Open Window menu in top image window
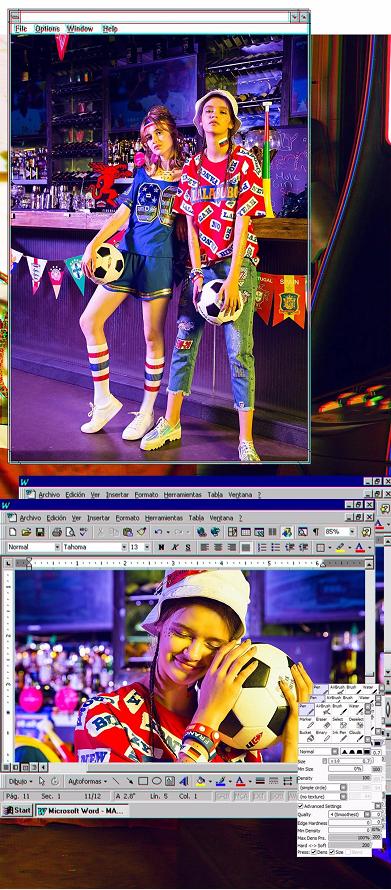391x890 pixels. click(79, 28)
